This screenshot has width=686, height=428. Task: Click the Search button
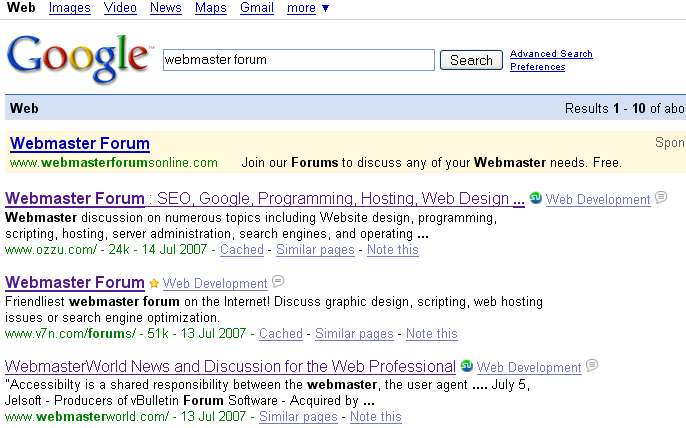[x=471, y=60]
